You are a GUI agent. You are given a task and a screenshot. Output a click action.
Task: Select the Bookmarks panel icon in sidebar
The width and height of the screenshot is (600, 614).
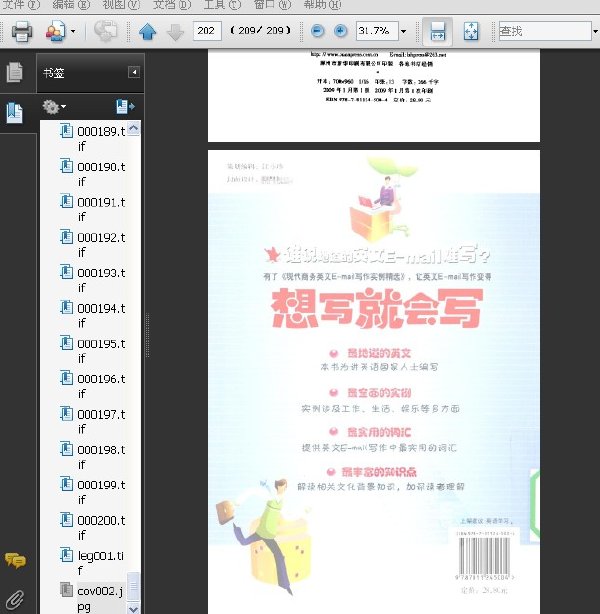click(x=14, y=113)
